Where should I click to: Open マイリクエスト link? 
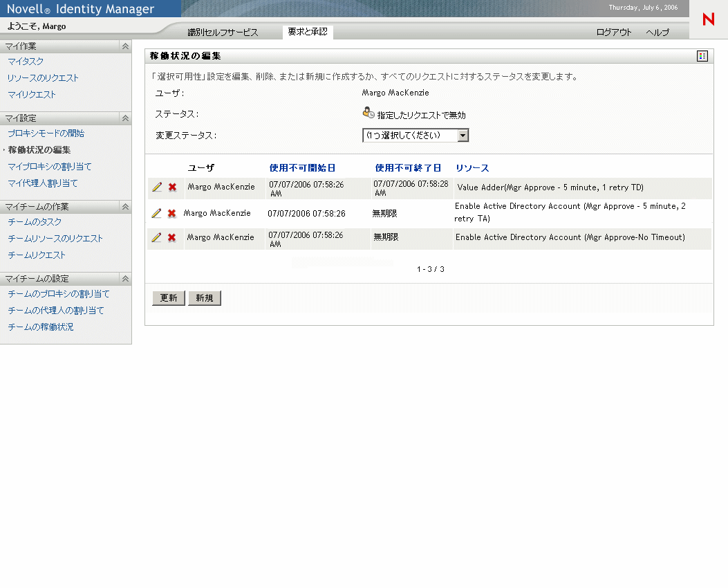pyautogui.click(x=32, y=95)
